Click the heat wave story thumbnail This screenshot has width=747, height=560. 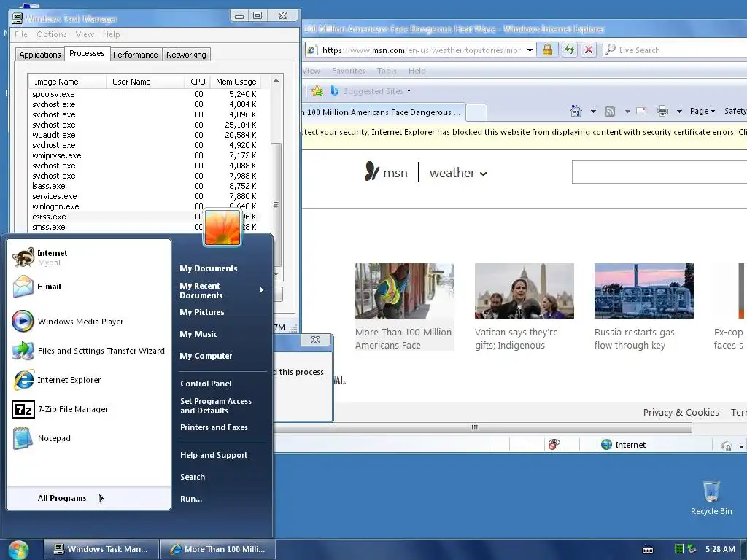coord(404,291)
